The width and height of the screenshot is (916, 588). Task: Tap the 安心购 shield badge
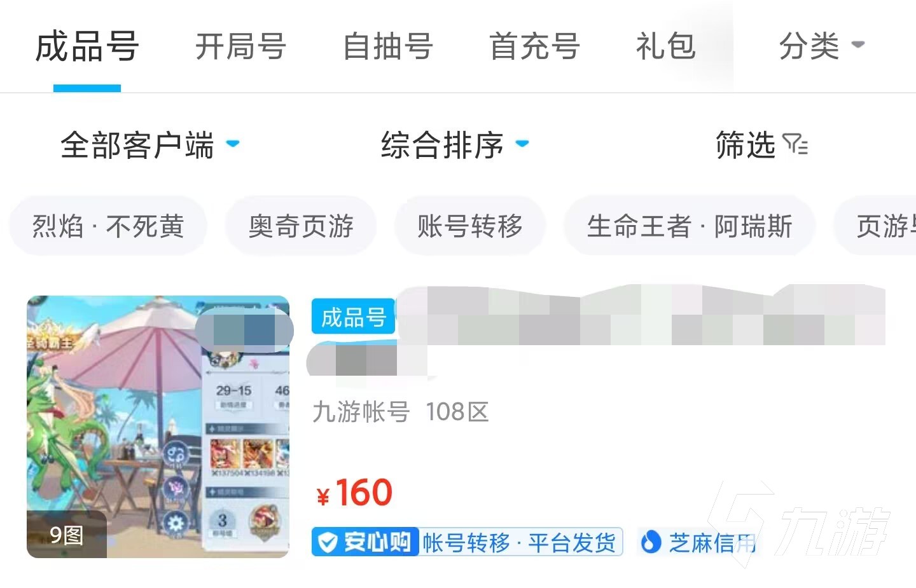tap(365, 542)
